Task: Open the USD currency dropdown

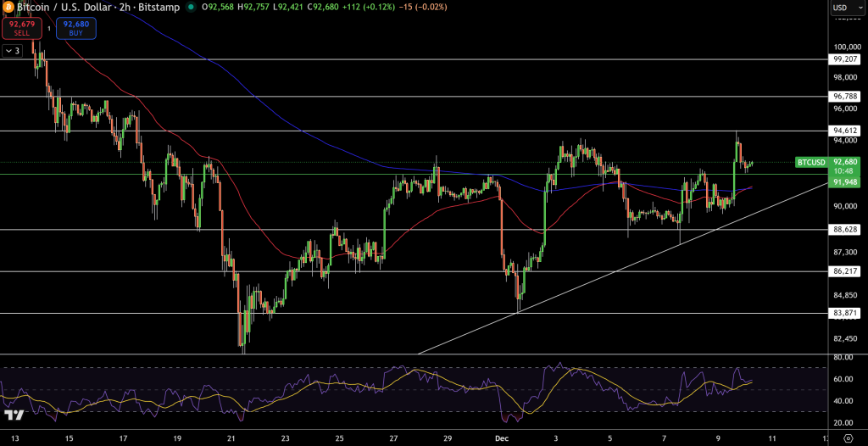Action: [847, 8]
